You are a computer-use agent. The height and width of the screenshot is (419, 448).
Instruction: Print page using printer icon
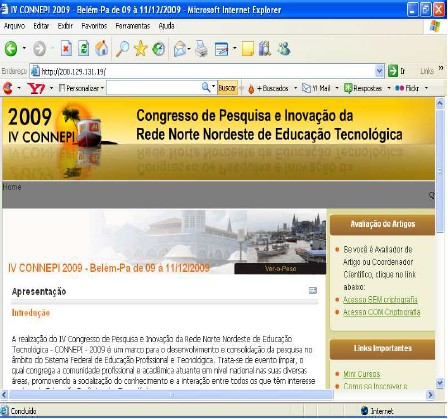coord(201,49)
